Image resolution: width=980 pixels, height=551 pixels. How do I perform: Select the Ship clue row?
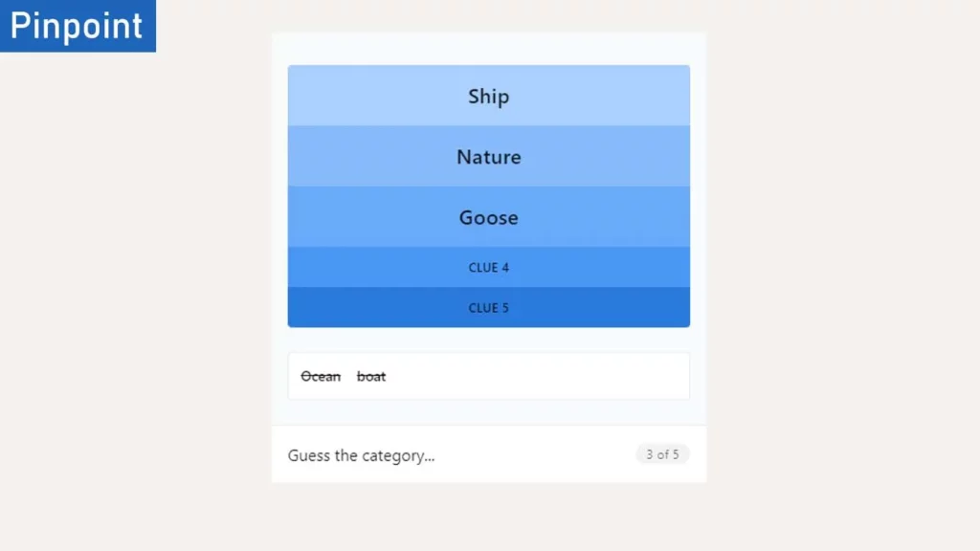[x=488, y=96]
